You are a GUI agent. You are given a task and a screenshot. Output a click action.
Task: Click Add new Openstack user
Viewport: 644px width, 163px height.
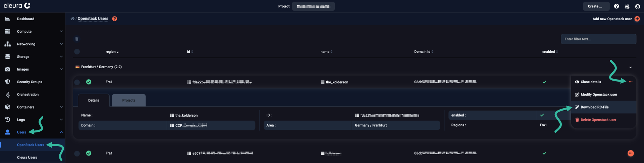coord(612,19)
